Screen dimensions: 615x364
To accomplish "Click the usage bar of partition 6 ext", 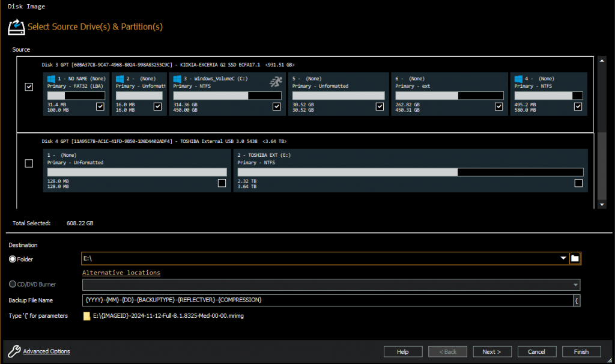I will [x=449, y=96].
